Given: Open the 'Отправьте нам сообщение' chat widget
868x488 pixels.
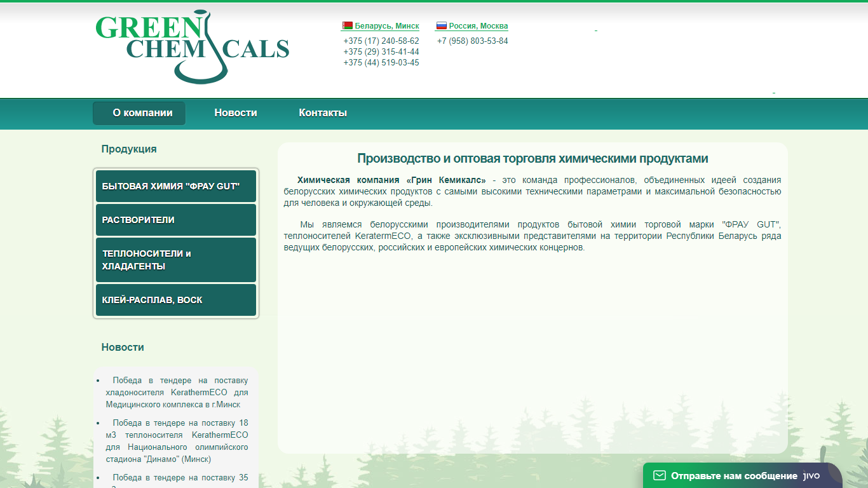Looking at the screenshot, I should [x=743, y=475].
